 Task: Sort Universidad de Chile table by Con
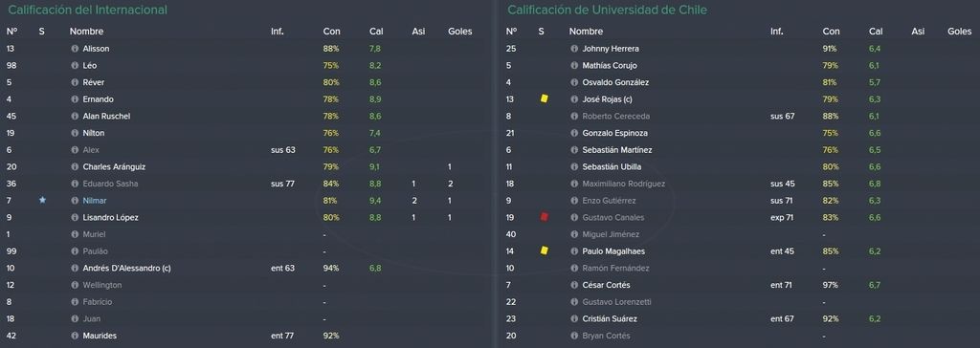832,32
